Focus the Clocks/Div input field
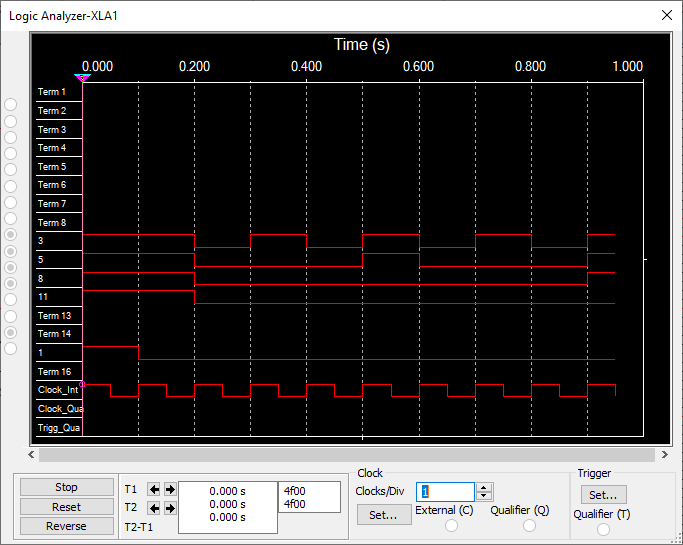 click(x=445, y=492)
